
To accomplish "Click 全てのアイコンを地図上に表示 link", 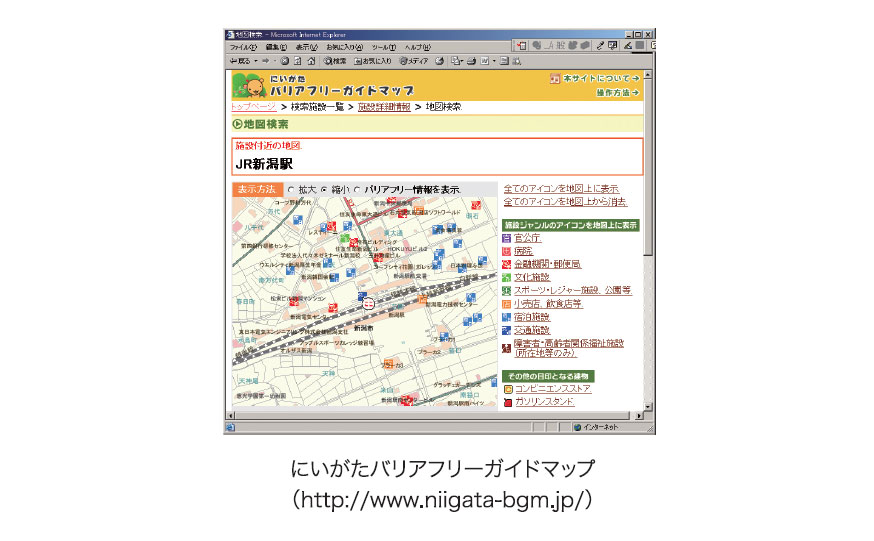I will [x=561, y=188].
